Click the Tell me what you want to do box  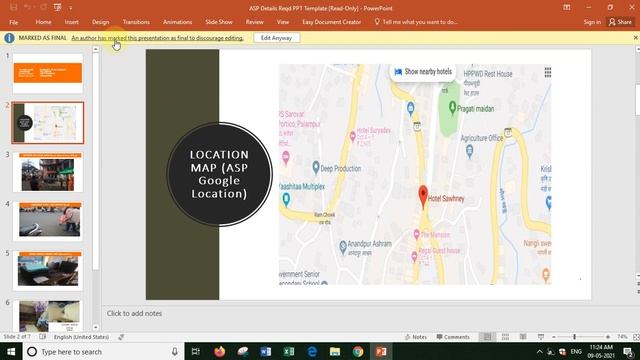[416, 22]
